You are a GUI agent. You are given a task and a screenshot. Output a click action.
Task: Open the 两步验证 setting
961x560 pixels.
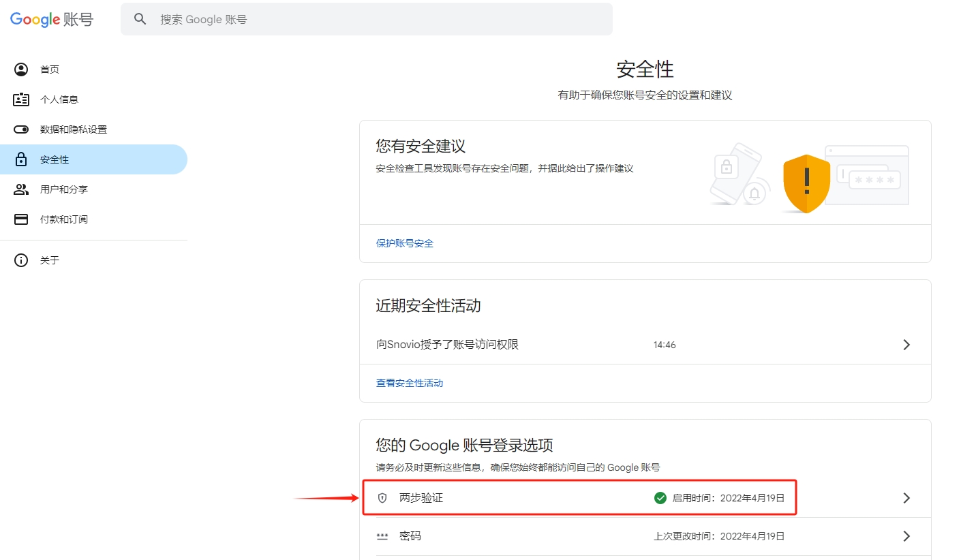click(x=645, y=498)
